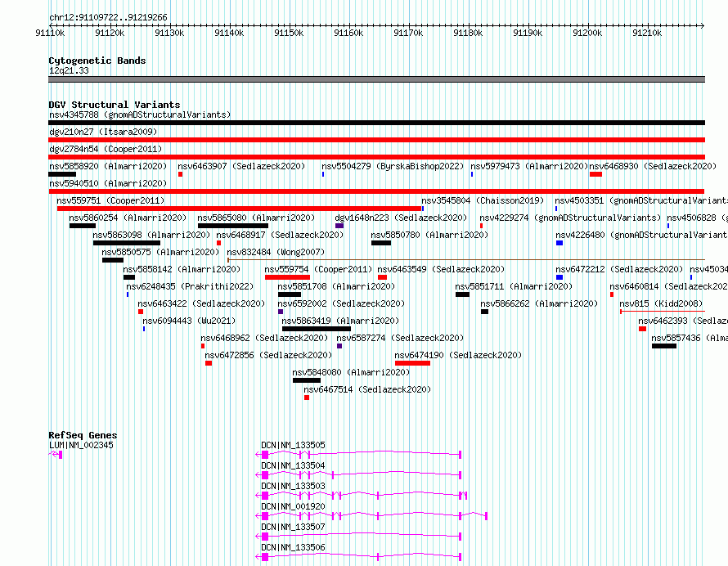Select the purple bar of dgv1648n223
This screenshot has height=566, width=728.
(x=339, y=226)
